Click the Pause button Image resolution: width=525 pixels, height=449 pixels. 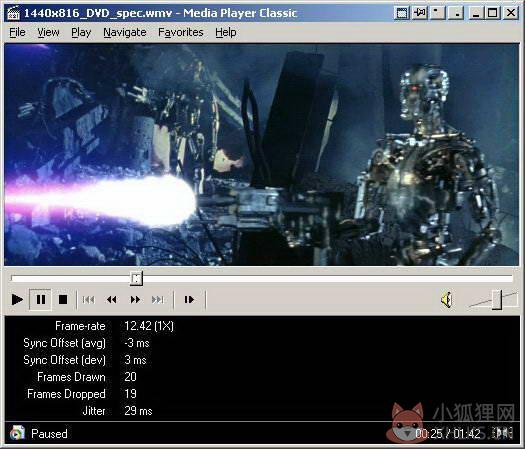(x=41, y=299)
